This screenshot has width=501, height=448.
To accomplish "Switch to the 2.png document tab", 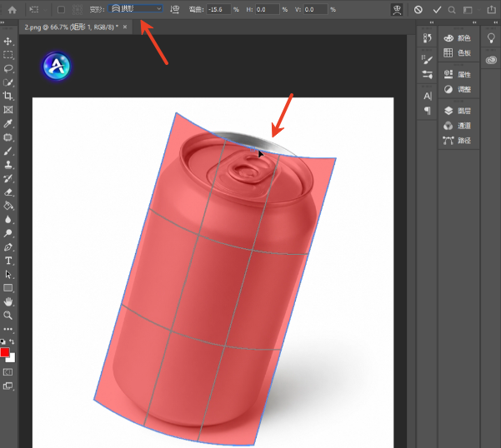I will [70, 27].
